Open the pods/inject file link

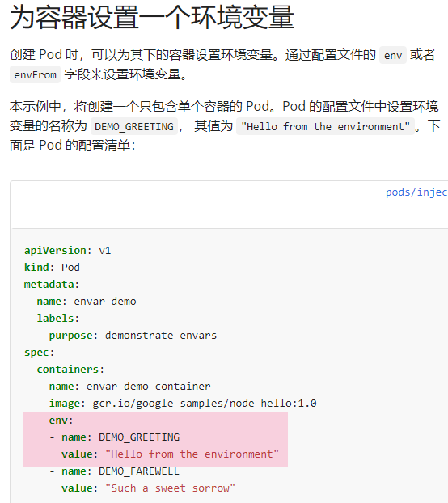416,192
